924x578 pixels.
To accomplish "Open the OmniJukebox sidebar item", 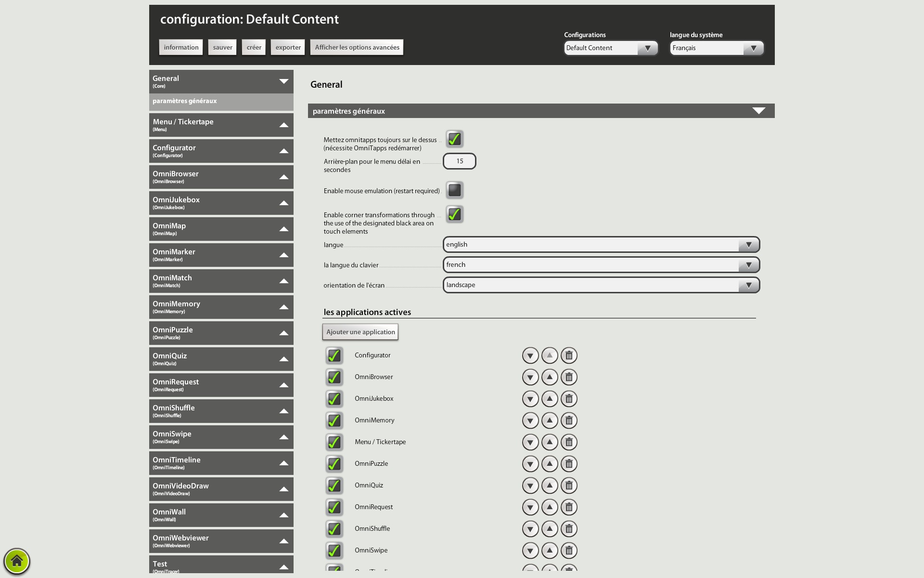I will [221, 203].
